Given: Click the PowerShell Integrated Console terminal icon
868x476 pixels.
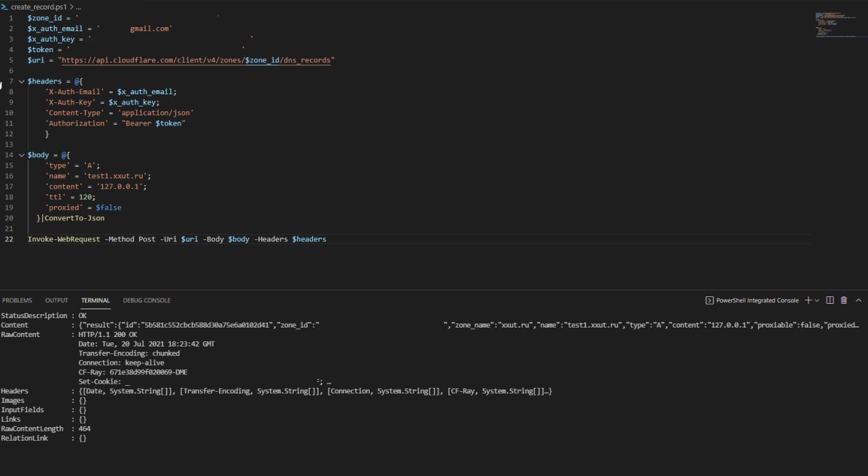Looking at the screenshot, I should tap(709, 300).
